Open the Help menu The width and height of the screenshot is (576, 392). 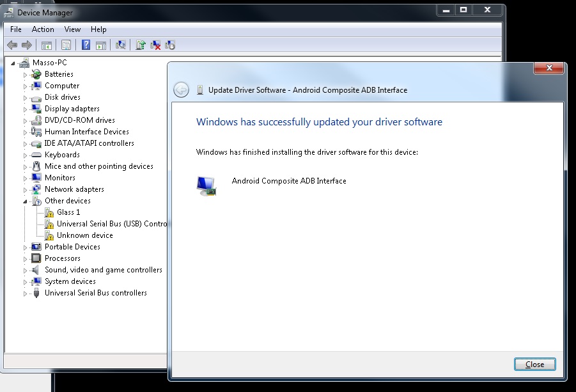[x=98, y=29]
